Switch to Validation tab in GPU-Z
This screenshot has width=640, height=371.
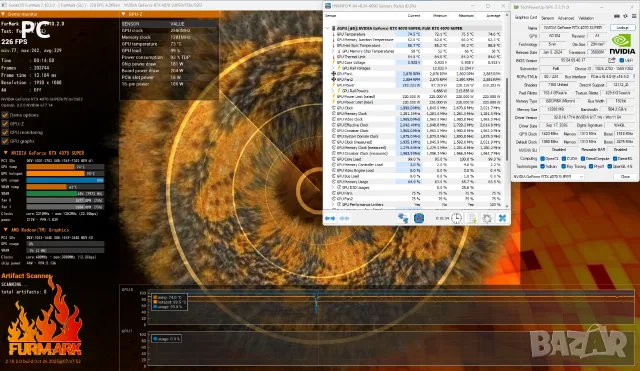(x=586, y=18)
